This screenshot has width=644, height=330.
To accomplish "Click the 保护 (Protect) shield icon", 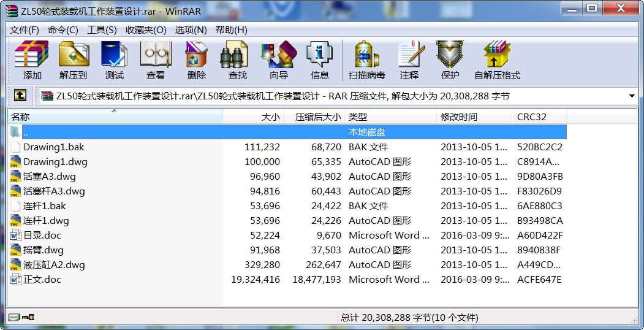I will coord(449,54).
